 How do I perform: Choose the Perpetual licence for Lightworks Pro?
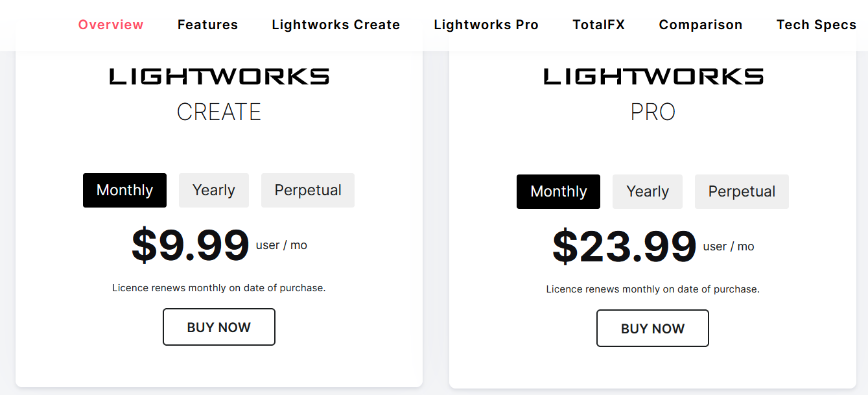coord(742,191)
